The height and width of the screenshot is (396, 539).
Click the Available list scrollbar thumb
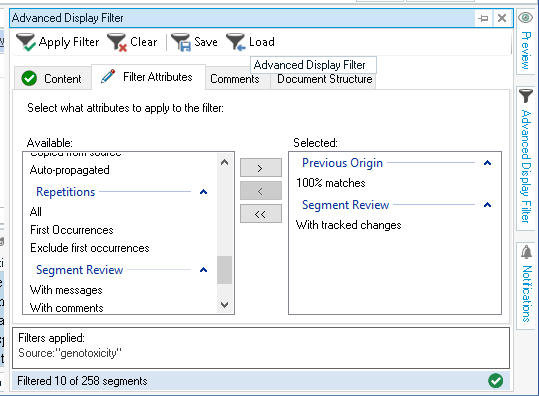224,270
